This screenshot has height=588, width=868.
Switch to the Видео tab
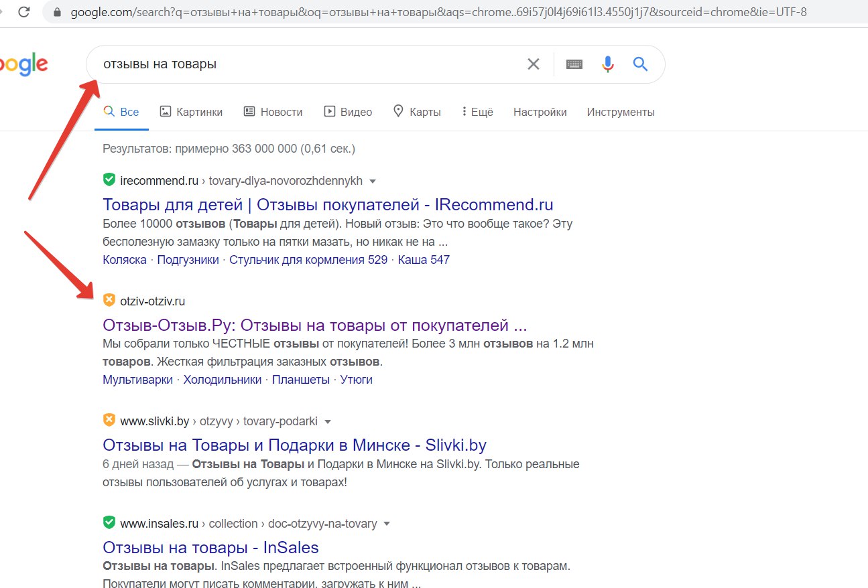[x=348, y=112]
